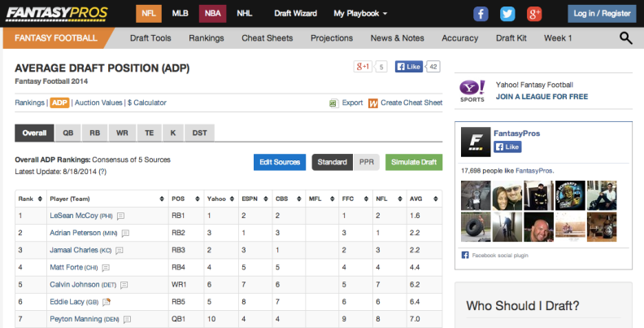
Task: Select the Overall tab
Action: point(34,133)
